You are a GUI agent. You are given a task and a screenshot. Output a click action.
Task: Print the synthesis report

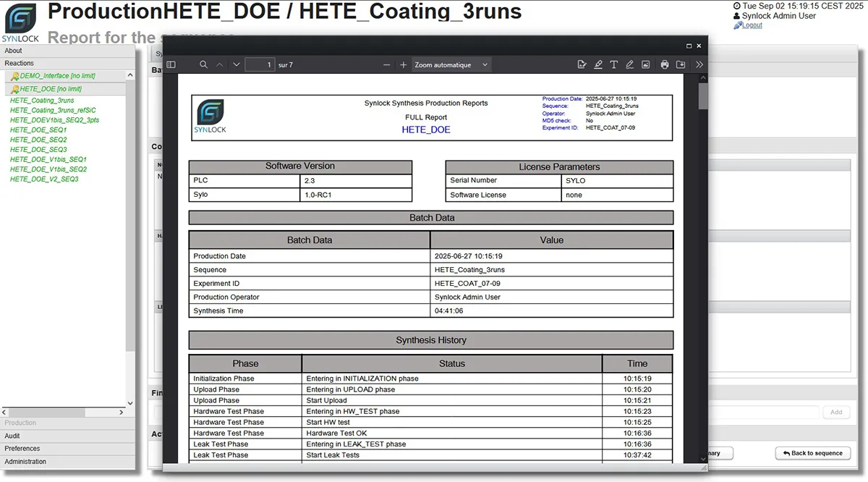pyautogui.click(x=664, y=64)
